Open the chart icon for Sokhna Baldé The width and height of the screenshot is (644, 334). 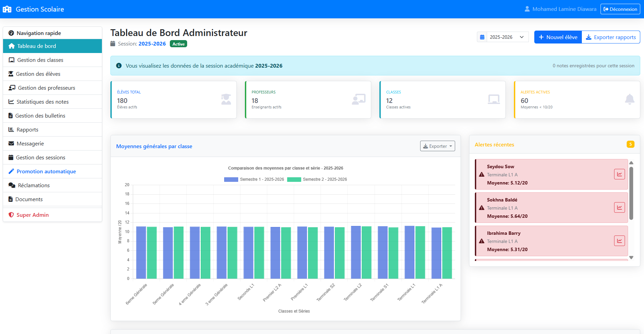click(620, 208)
